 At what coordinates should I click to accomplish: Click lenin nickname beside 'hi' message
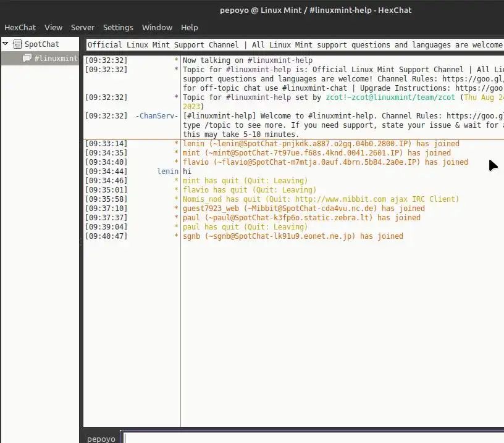pos(167,172)
